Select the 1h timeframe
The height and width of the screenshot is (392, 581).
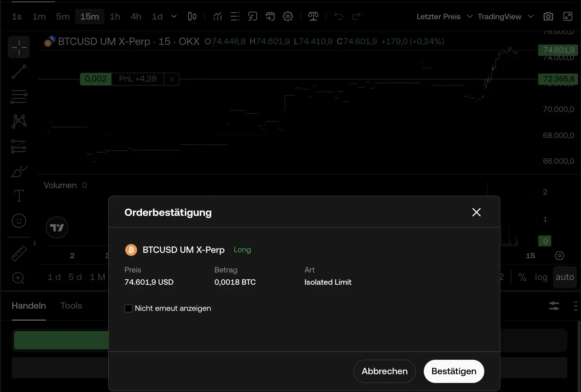(x=115, y=17)
